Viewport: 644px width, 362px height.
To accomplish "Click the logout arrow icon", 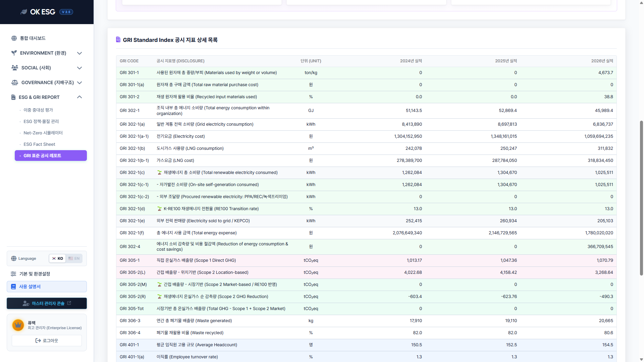I will click(x=38, y=341).
